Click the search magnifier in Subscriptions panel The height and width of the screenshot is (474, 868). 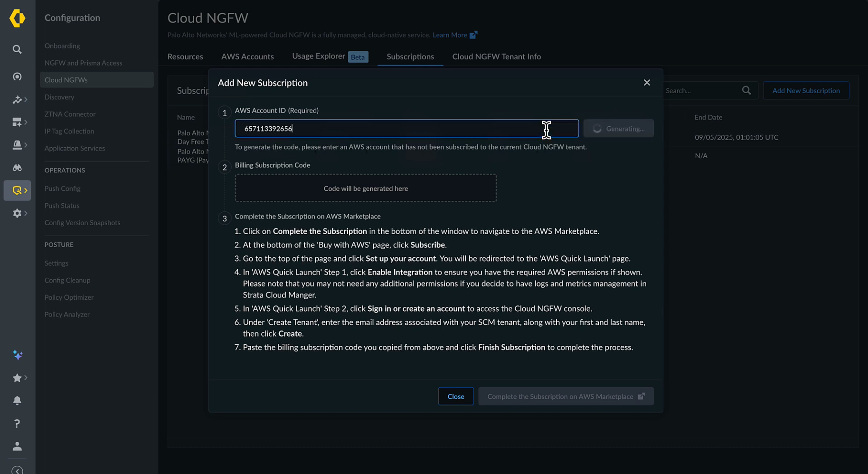(x=746, y=90)
